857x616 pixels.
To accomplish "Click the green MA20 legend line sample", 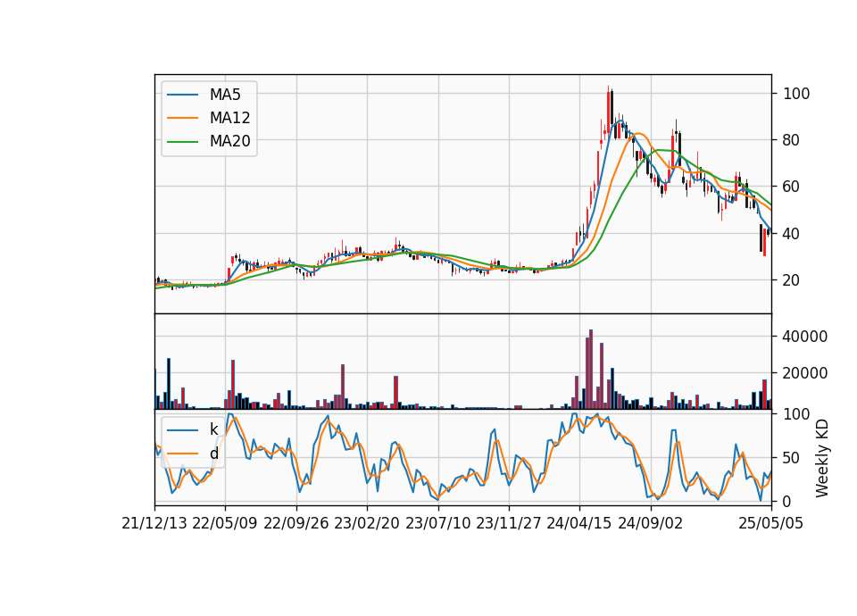I will (x=182, y=142).
